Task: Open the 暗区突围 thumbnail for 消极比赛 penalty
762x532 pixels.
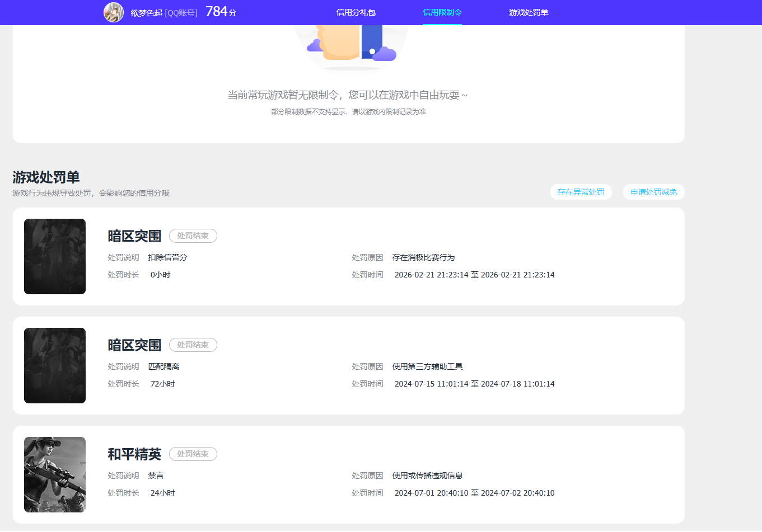Action: pos(55,256)
